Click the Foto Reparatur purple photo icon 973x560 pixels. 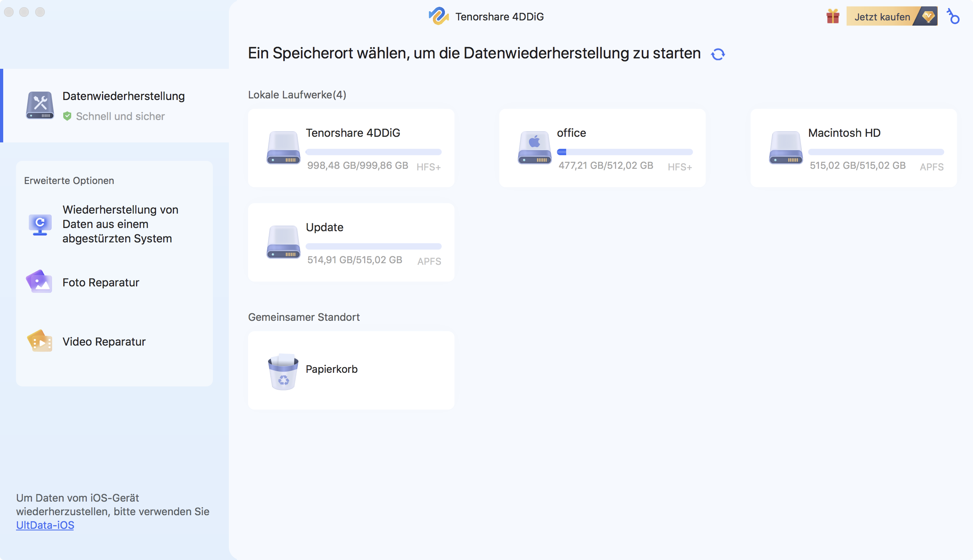click(x=39, y=282)
